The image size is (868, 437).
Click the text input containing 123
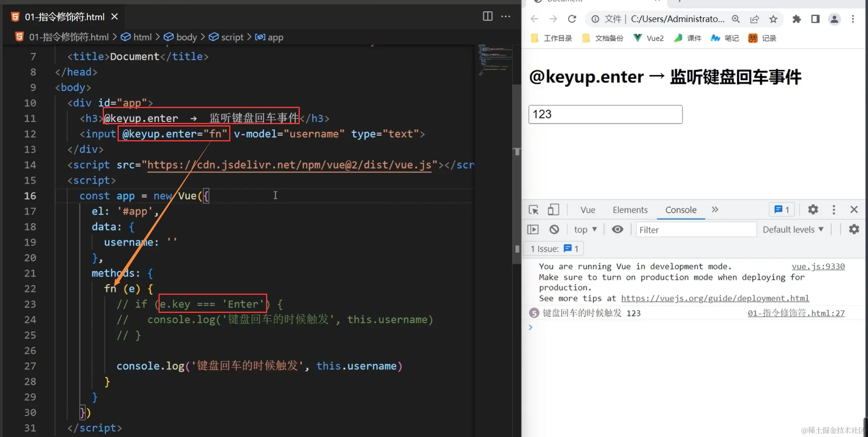tap(606, 114)
